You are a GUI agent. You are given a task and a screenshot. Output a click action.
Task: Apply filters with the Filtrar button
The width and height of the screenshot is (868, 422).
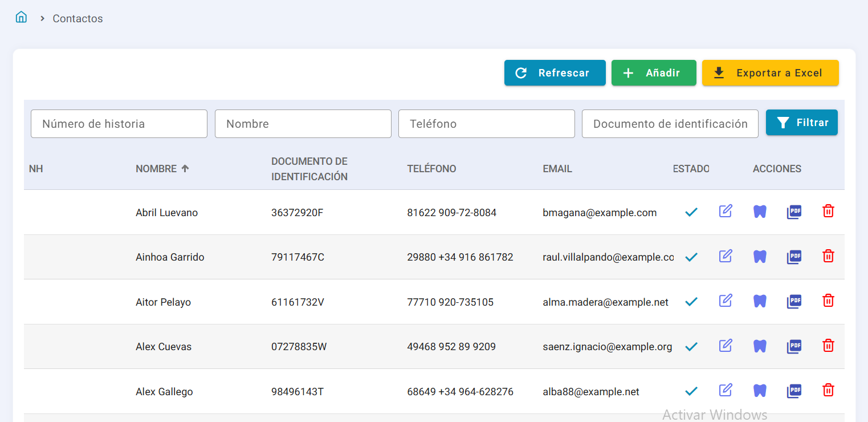(801, 123)
